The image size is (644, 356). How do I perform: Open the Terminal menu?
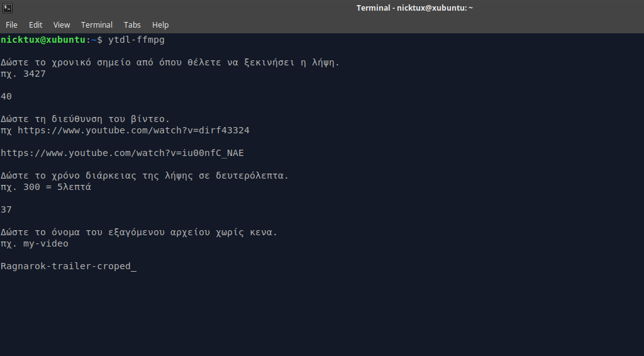coord(97,25)
